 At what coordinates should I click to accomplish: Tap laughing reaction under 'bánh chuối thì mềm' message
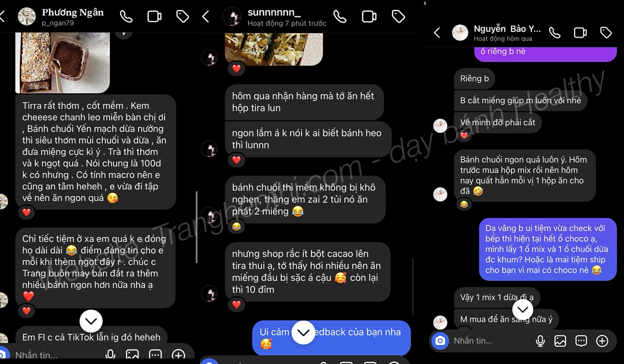pos(236,227)
